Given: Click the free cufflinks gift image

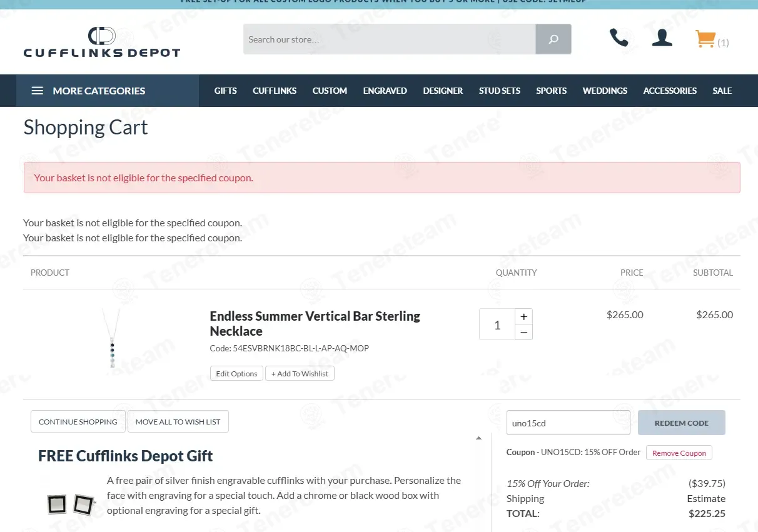Looking at the screenshot, I should [71, 504].
